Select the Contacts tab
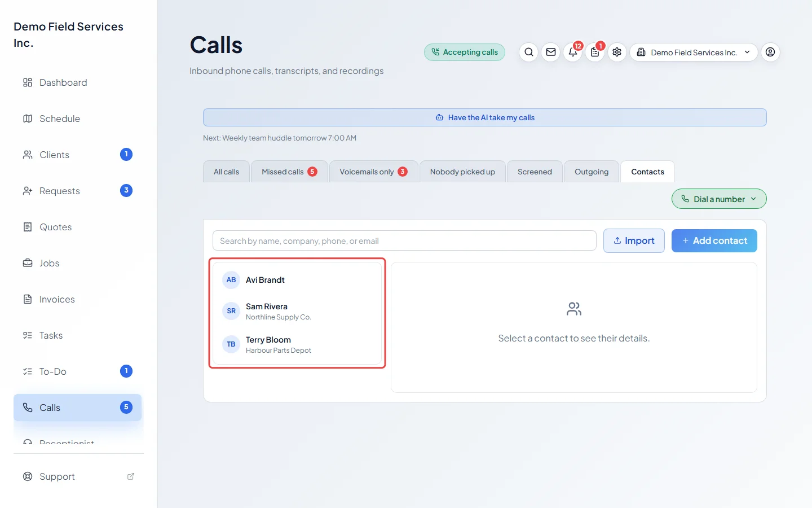Screen dimensions: 812x508 647,172
